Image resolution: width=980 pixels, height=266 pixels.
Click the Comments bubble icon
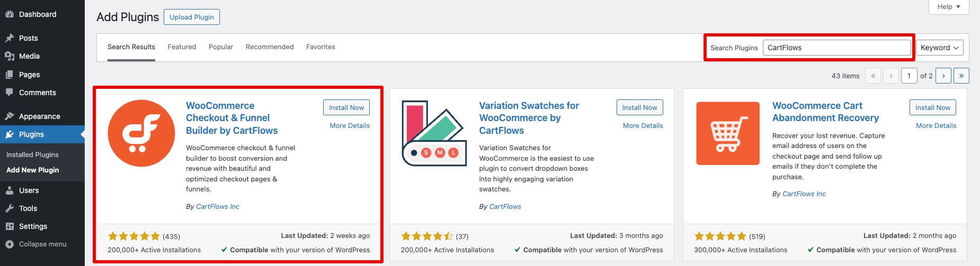[x=10, y=93]
